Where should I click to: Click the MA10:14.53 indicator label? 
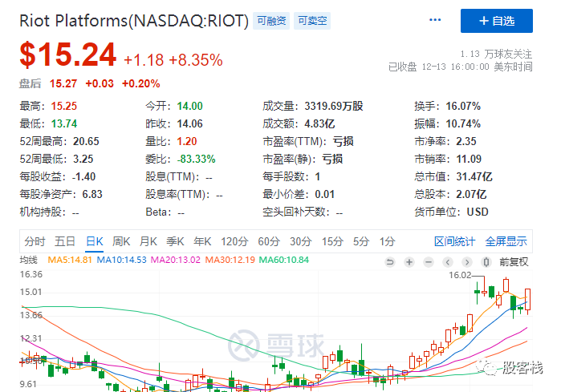click(122, 260)
